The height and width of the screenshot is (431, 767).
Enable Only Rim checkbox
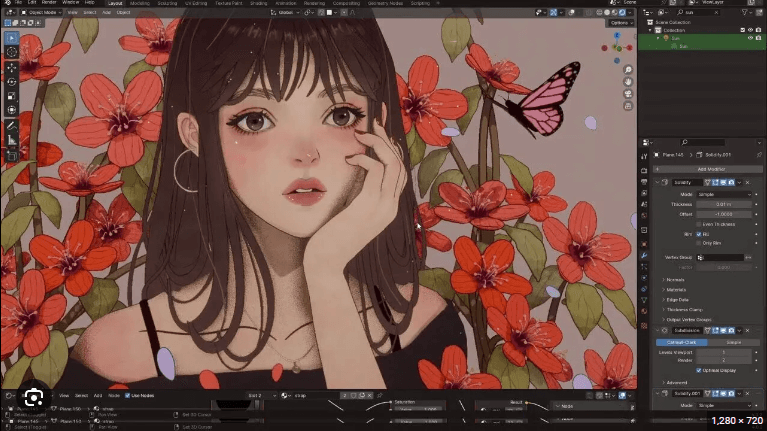coord(699,243)
